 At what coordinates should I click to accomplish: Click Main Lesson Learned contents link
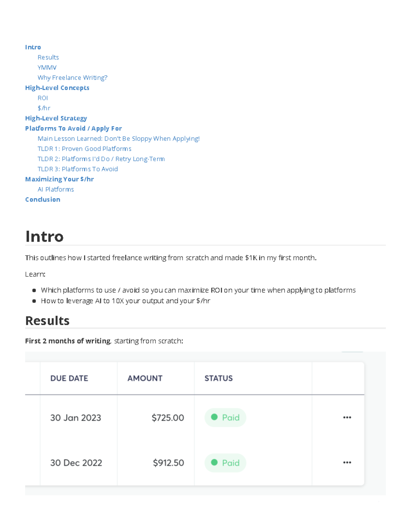119,139
